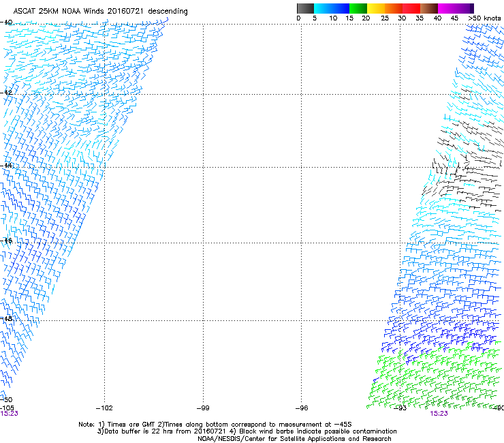This screenshot has height=443, width=504.
Task: Click the "-50" latitude axis label
Action: [6, 400]
